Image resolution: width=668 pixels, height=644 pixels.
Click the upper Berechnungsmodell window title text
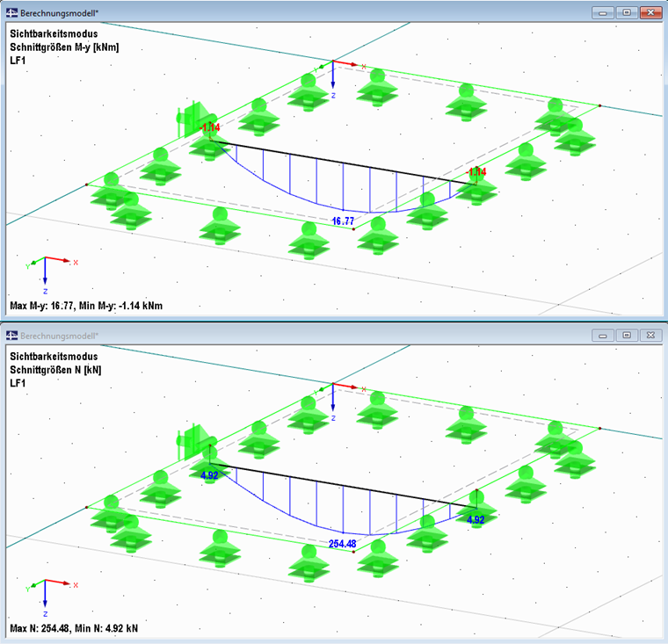click(59, 13)
